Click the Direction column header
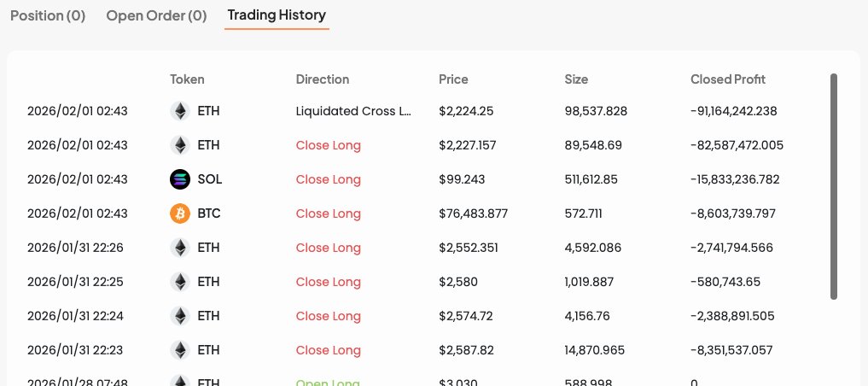The width and height of the screenshot is (868, 386). (x=322, y=79)
